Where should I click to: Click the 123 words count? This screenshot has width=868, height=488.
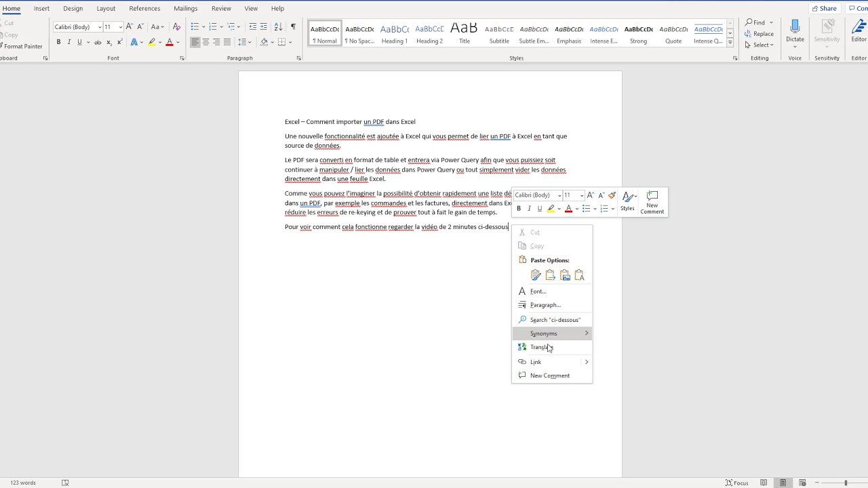[23, 483]
